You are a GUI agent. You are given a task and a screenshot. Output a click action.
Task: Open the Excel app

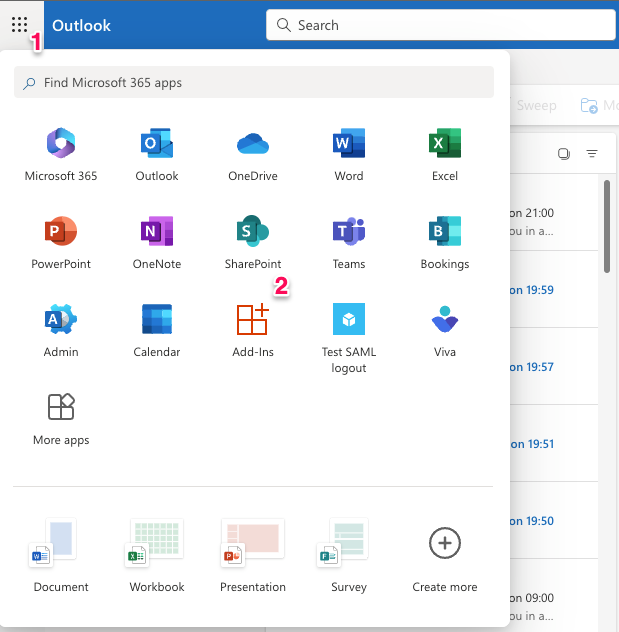445,155
